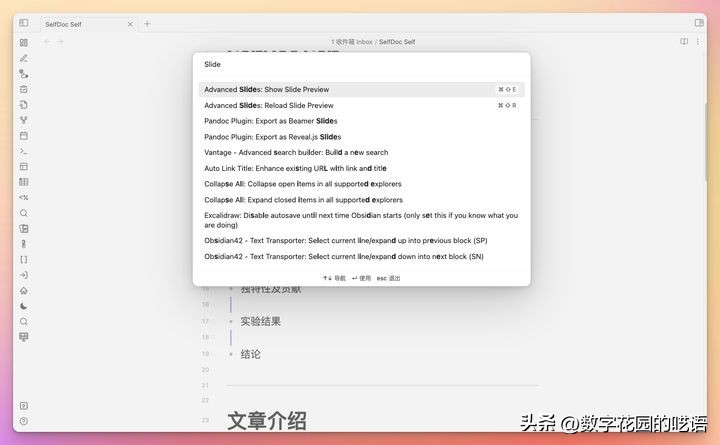The height and width of the screenshot is (445, 720).
Task: Click the presentation screen slides icon
Action: 24,337
